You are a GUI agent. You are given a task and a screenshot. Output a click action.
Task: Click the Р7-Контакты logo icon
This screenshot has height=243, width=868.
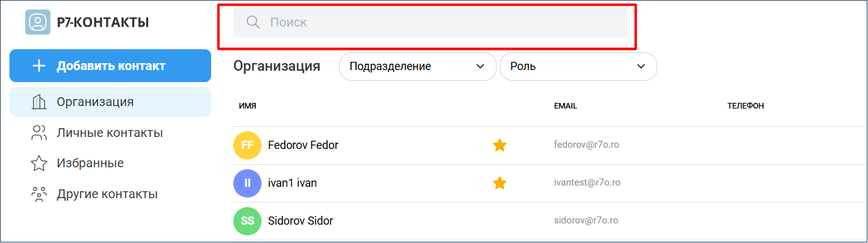38,23
